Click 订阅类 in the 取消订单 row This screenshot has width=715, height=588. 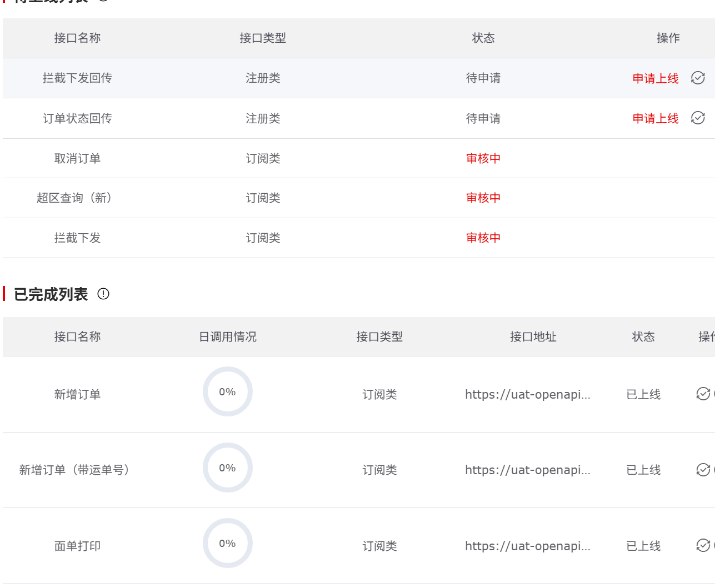click(x=263, y=158)
